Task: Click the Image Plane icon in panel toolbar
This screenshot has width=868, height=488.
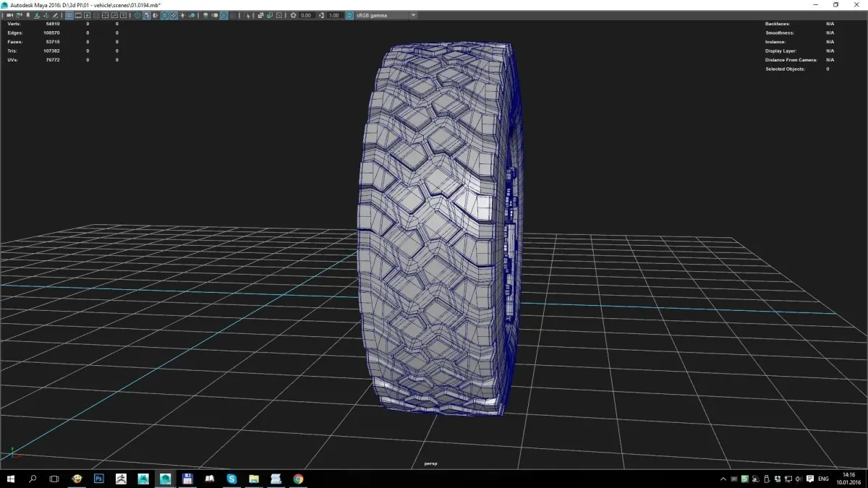Action: pos(36,15)
